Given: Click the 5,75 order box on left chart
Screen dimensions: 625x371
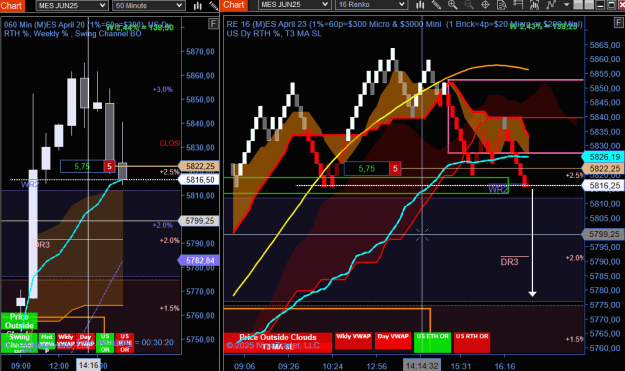Looking at the screenshot, I should point(82,166).
